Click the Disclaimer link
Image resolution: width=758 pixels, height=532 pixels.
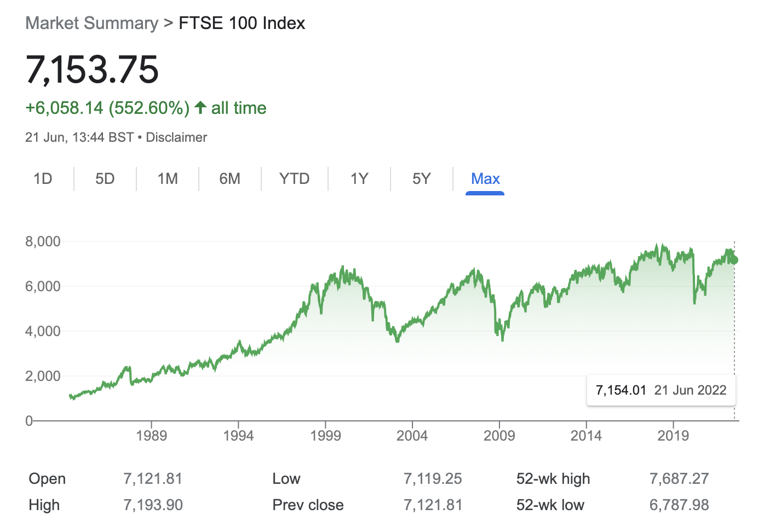pos(176,137)
